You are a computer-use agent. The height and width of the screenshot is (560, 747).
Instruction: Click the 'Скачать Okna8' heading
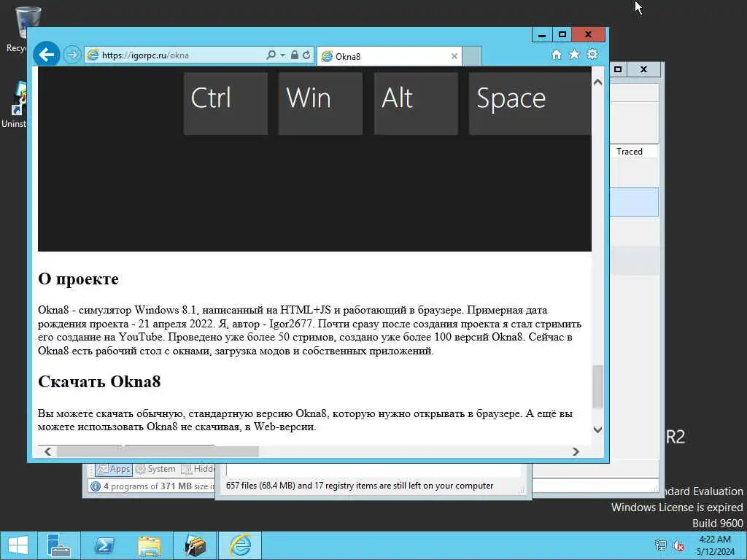[99, 381]
